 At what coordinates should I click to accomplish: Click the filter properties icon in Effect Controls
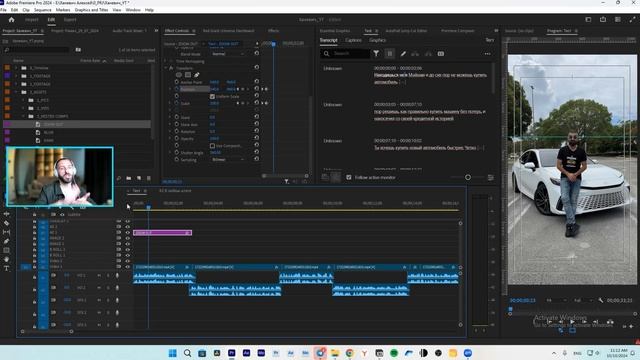point(287,181)
